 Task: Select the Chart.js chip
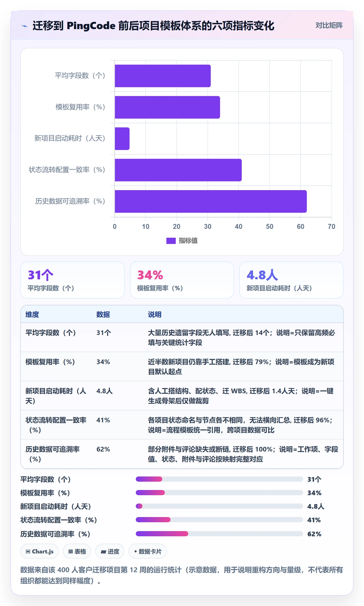click(x=40, y=551)
